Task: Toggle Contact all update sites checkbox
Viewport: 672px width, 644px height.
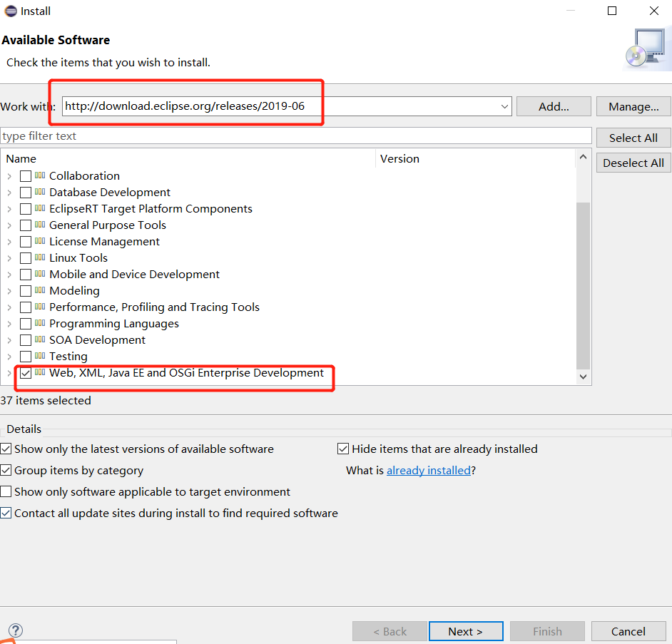Action: 6,513
